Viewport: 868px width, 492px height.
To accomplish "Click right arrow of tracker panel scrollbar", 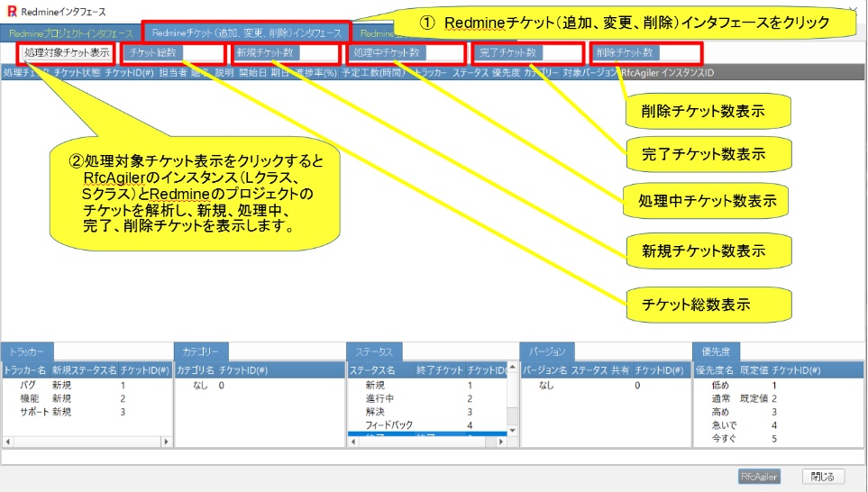I will [x=166, y=442].
